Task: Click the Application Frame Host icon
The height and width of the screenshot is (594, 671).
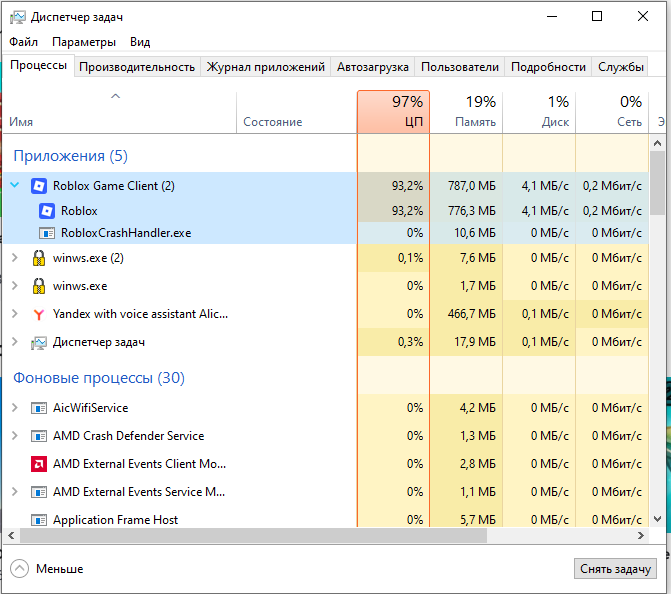Action: 39,520
